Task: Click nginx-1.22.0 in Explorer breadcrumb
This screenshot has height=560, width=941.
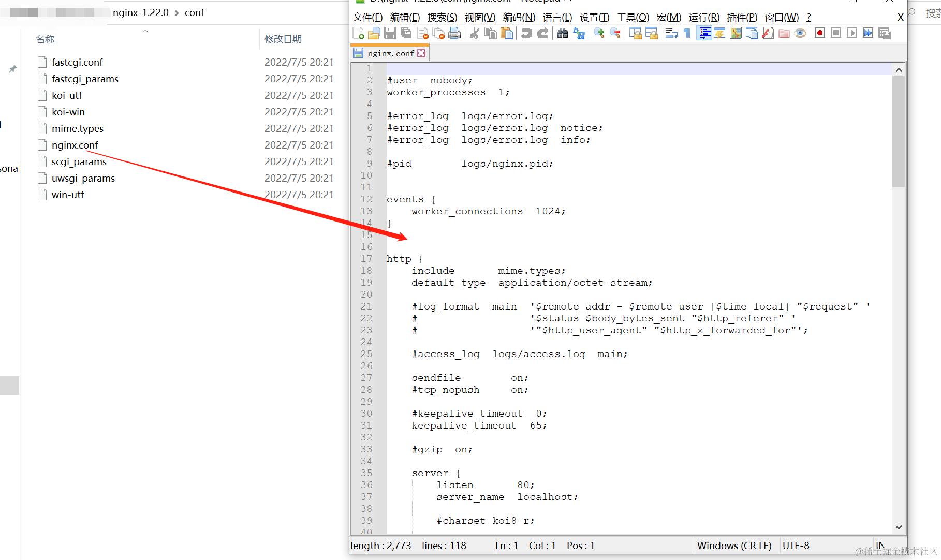Action: pyautogui.click(x=141, y=12)
